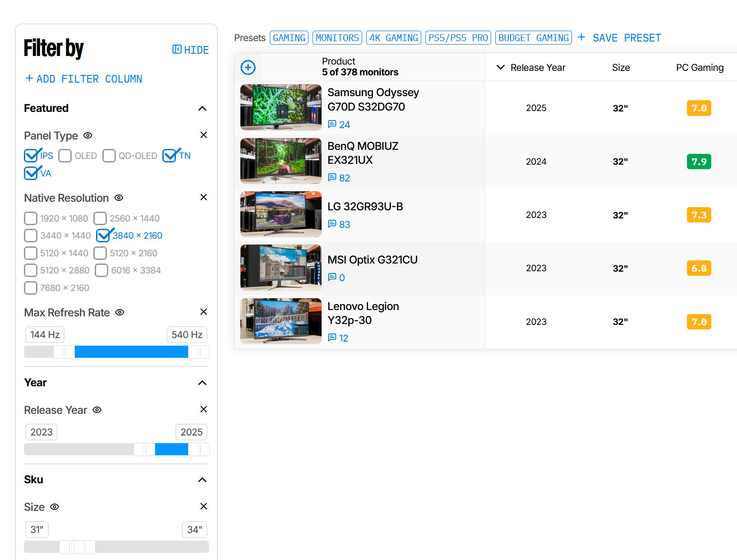The width and height of the screenshot is (737, 560).
Task: Toggle Size column visibility eye
Action: pos(55,507)
